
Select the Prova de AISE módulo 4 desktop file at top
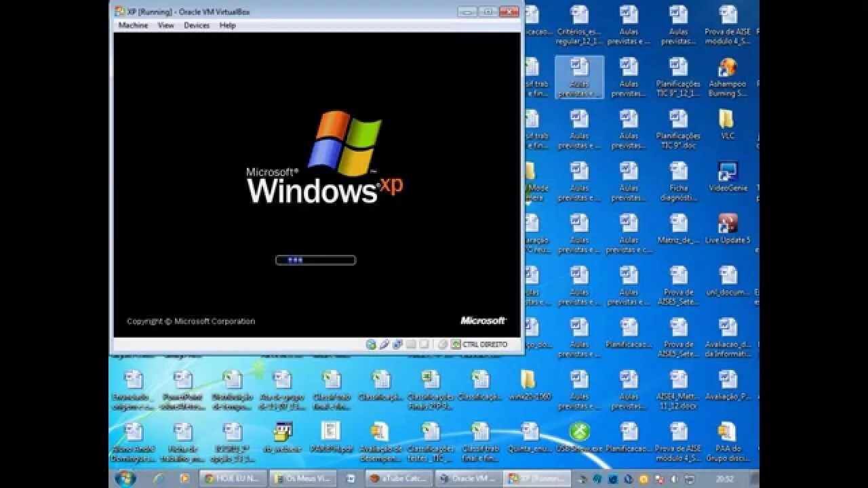pos(727,25)
